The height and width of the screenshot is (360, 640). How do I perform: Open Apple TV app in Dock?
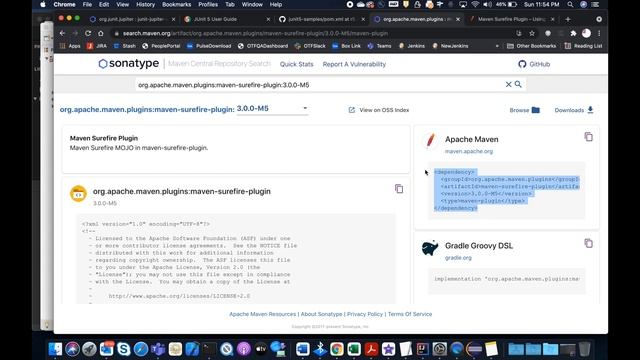click(261, 349)
